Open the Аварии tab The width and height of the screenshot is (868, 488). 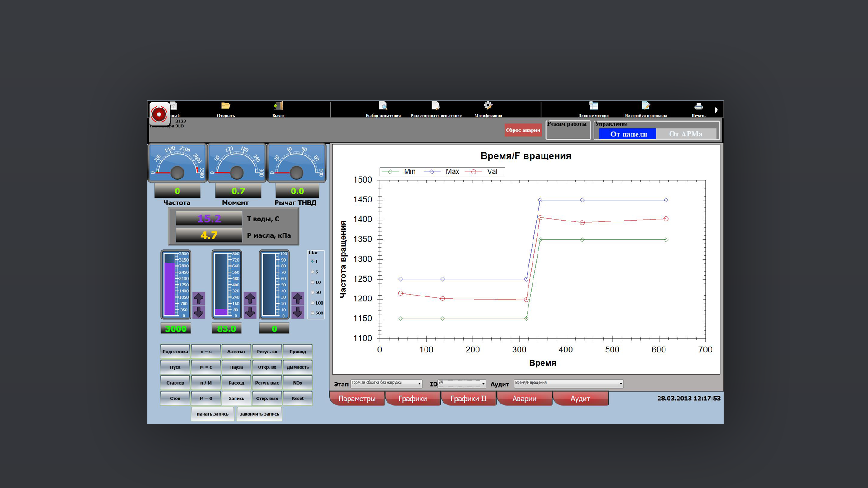[x=524, y=399]
